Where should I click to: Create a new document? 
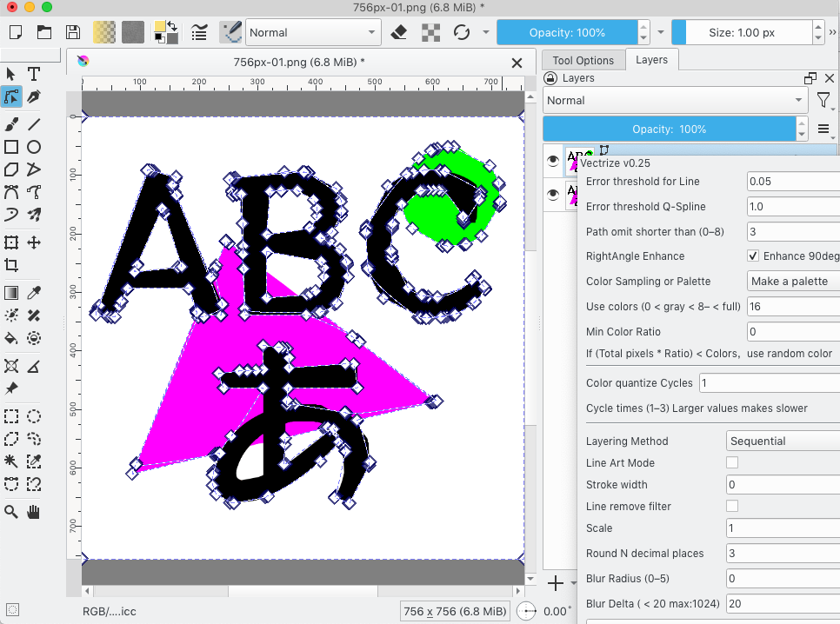pos(16,33)
